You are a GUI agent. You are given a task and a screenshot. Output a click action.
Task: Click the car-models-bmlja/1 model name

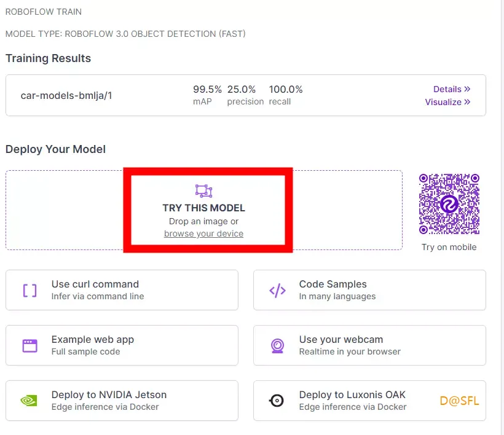point(66,95)
